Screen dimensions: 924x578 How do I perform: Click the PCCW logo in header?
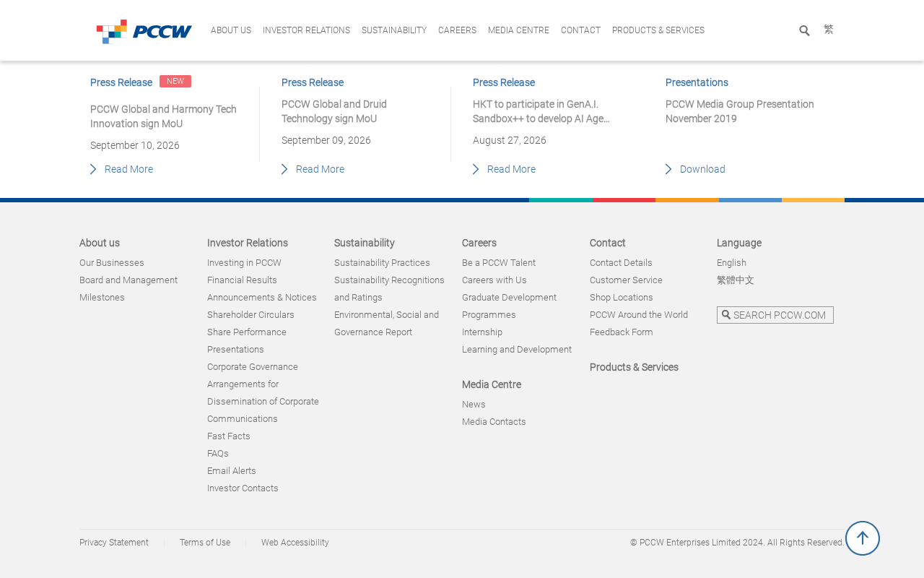click(x=144, y=31)
